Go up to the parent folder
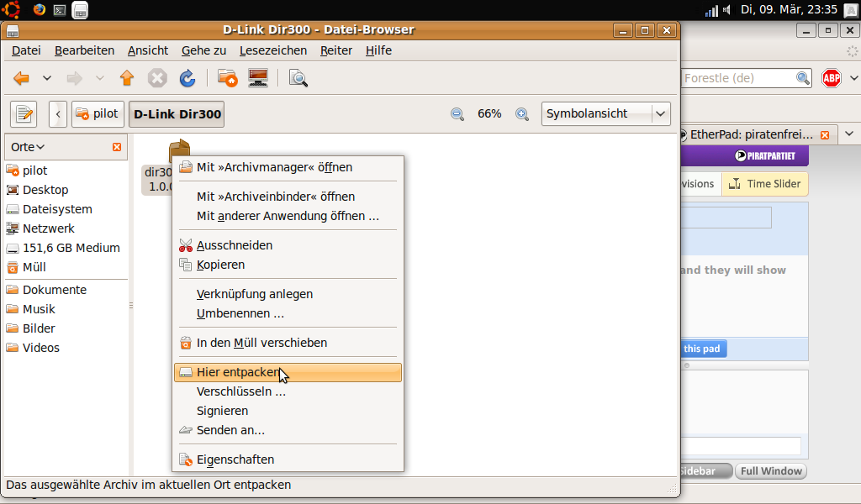This screenshot has width=861, height=504. point(127,78)
